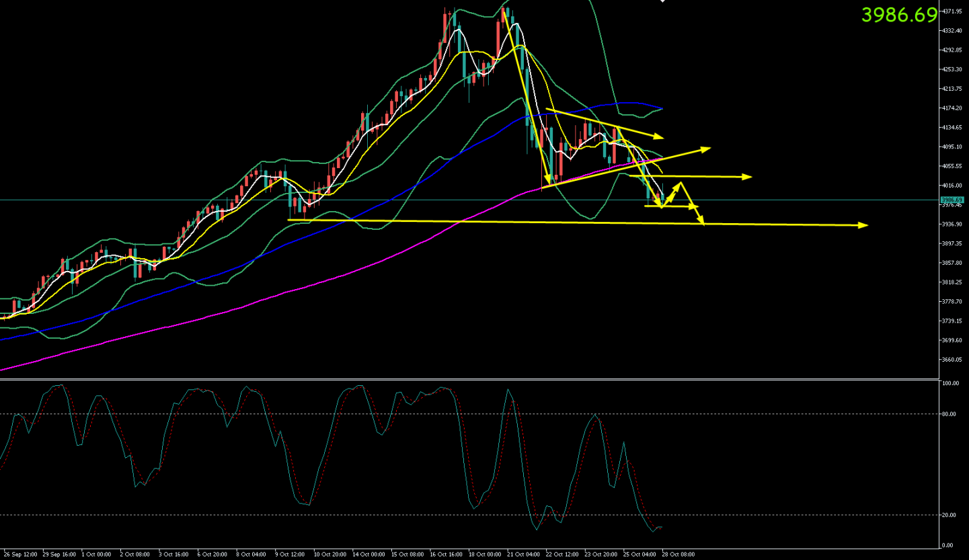Click the large green 3986.69 price label
This screenshot has width=969, height=560.
pos(898,15)
